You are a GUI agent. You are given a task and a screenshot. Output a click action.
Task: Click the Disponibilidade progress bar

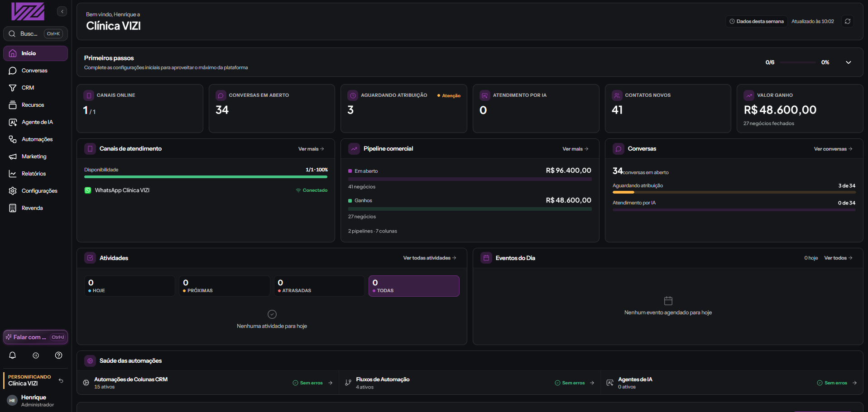click(206, 177)
